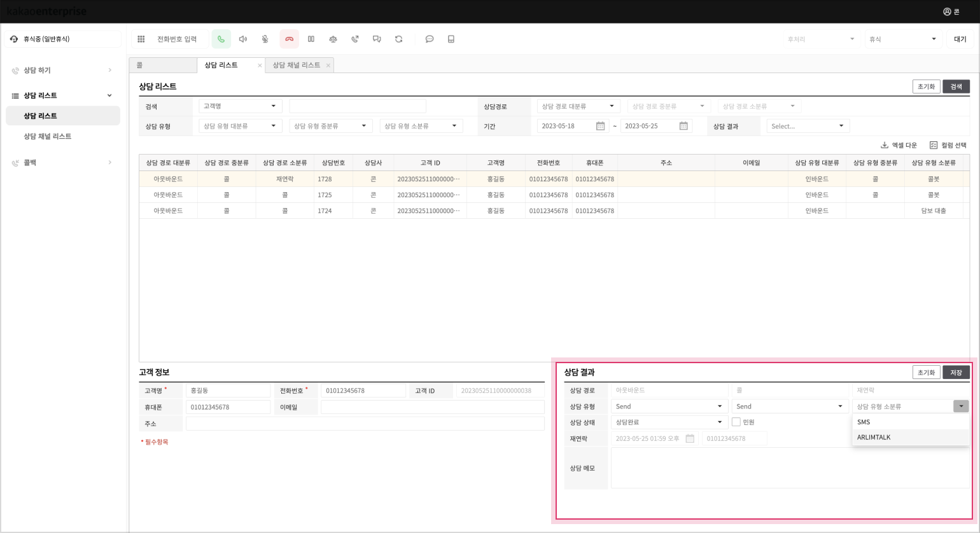980x533 pixels.
Task: Open the dial pad grid icon
Action: pos(141,39)
